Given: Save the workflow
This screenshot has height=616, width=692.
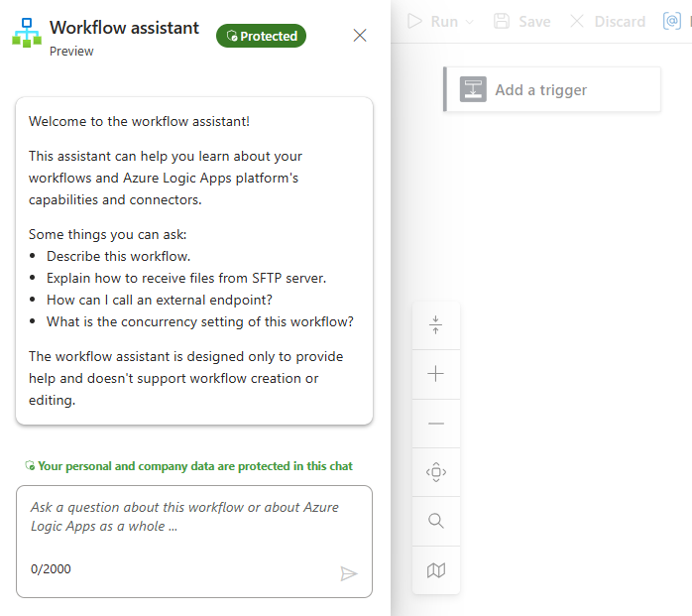Looking at the screenshot, I should (x=522, y=21).
